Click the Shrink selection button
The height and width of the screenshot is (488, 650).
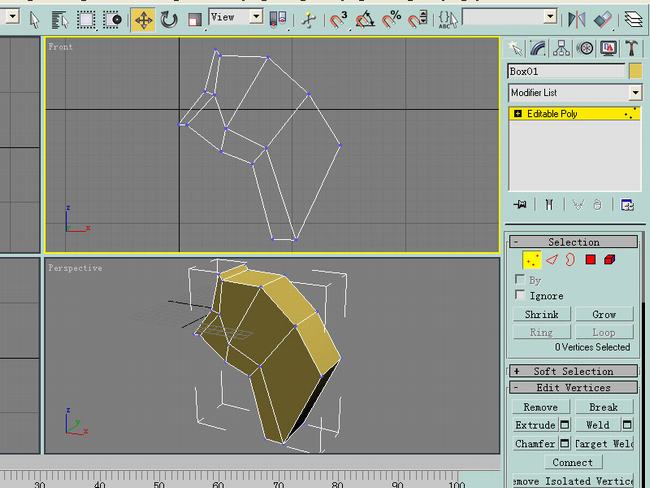point(542,314)
